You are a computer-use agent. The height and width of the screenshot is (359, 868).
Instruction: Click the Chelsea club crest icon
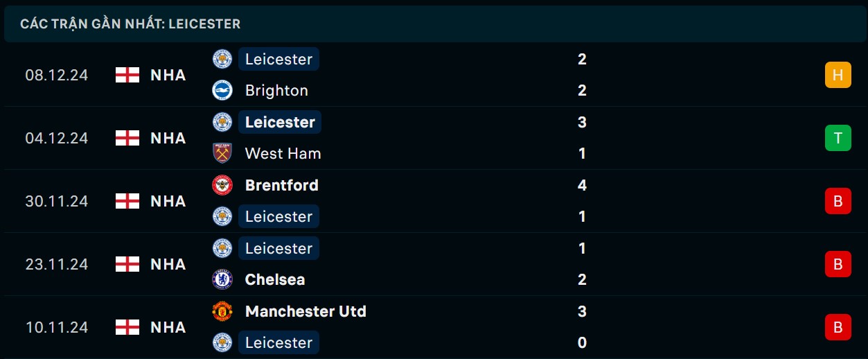(x=222, y=279)
